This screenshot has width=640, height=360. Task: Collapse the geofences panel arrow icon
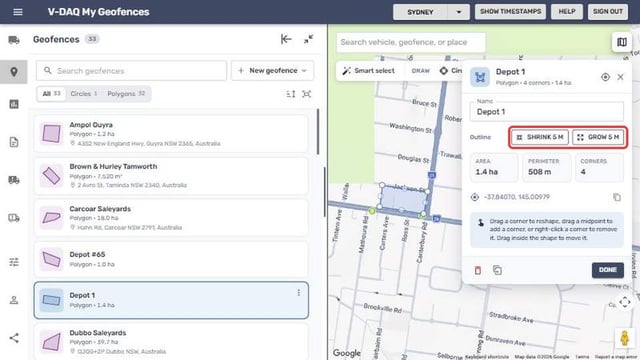tap(286, 39)
